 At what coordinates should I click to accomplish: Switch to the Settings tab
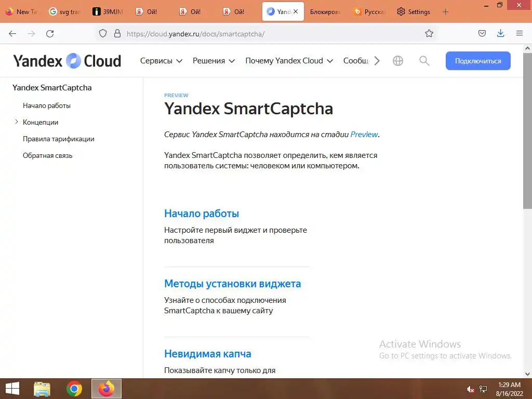pos(414,12)
